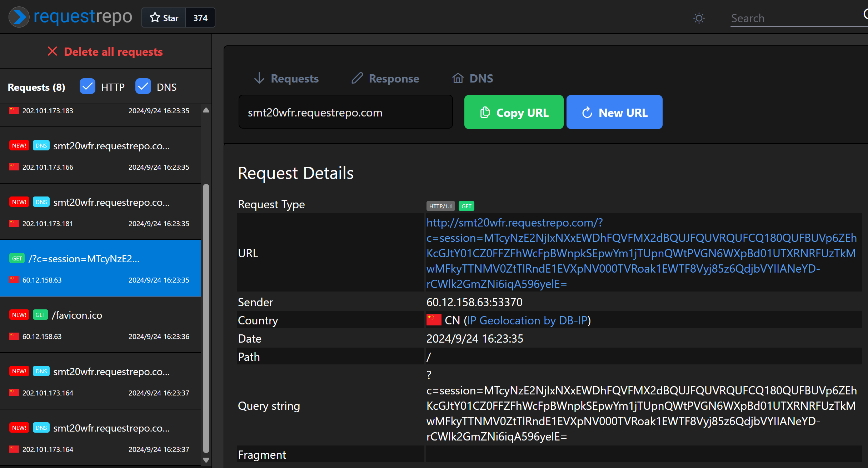Click the DNS badge for 202.101.173.181 request
Image resolution: width=868 pixels, height=468 pixels.
click(41, 202)
